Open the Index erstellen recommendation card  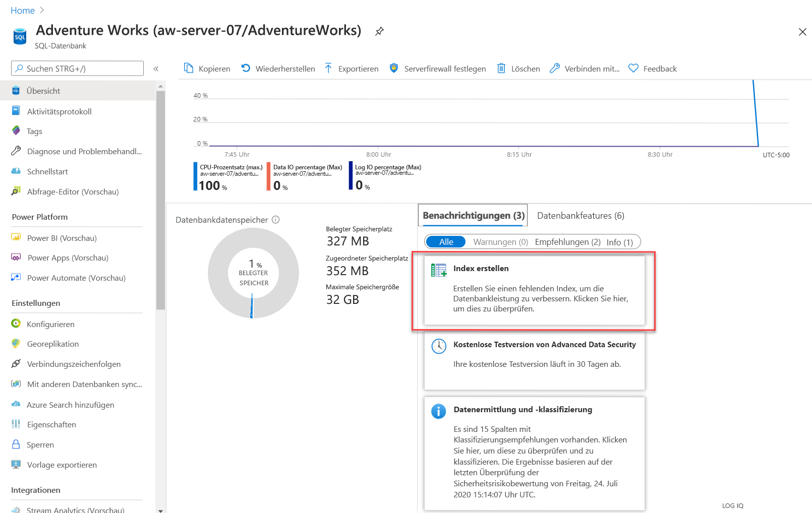[534, 290]
